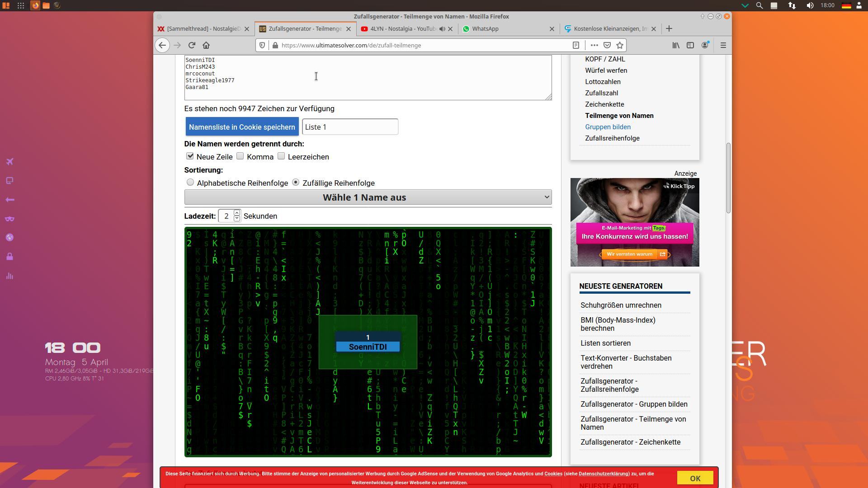The image size is (868, 488).
Task: Open search icon in system tray
Action: click(x=759, y=5)
